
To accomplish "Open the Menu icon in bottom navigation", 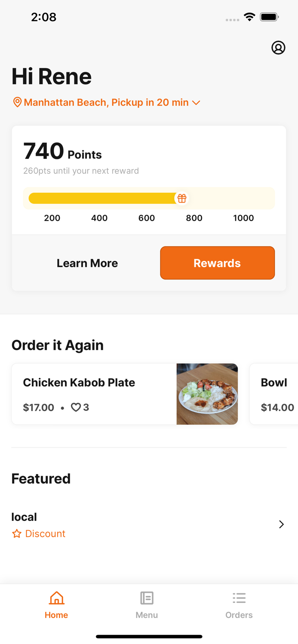I will (147, 598).
